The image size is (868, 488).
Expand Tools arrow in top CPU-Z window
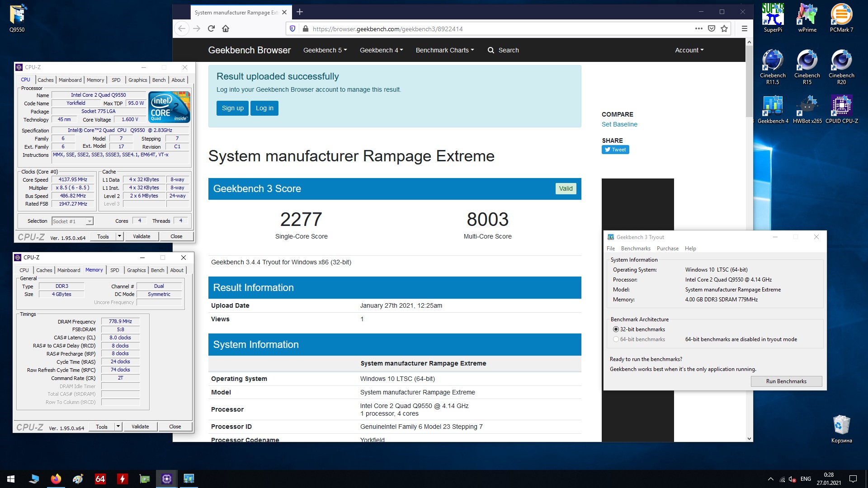pyautogui.click(x=119, y=236)
